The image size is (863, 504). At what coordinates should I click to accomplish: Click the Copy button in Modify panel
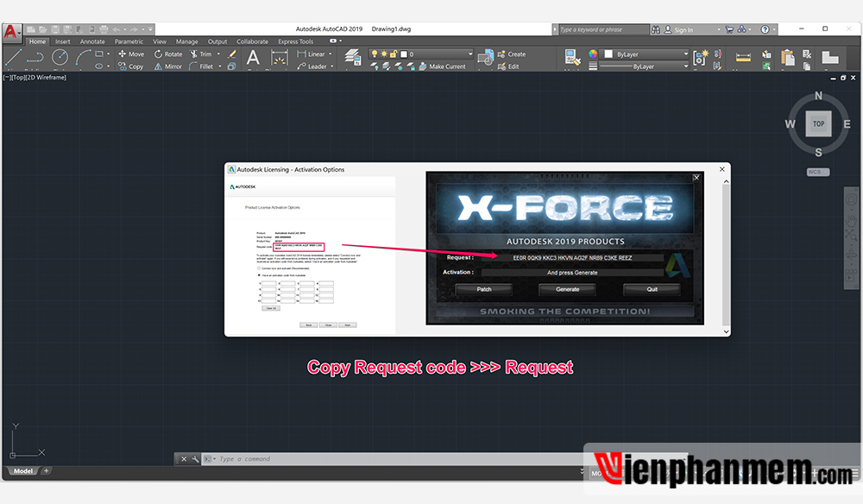(131, 66)
